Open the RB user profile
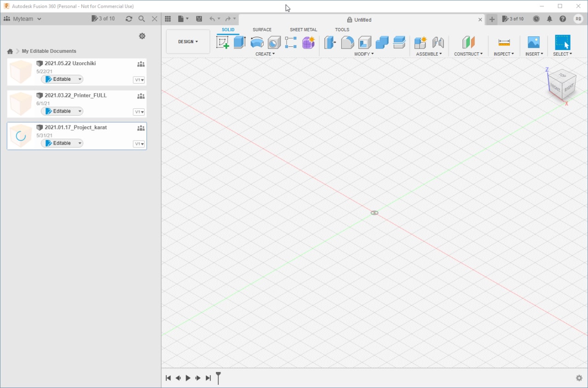This screenshot has width=588, height=388. pos(578,19)
